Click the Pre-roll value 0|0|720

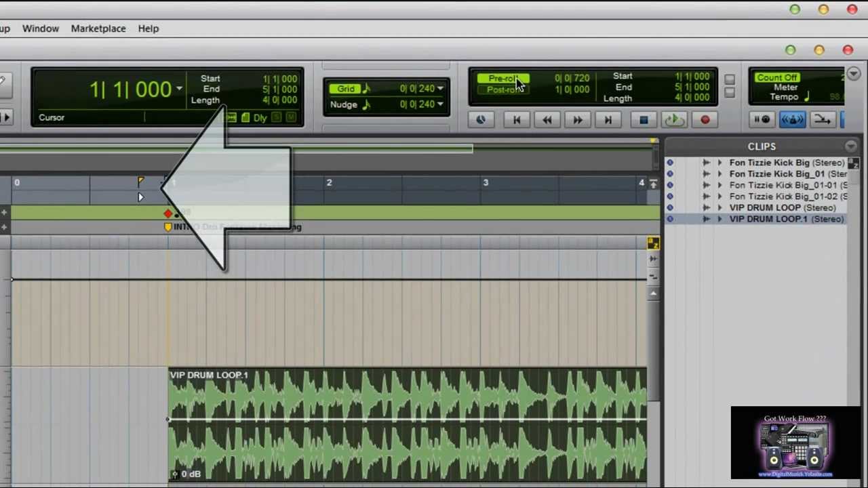[572, 79]
